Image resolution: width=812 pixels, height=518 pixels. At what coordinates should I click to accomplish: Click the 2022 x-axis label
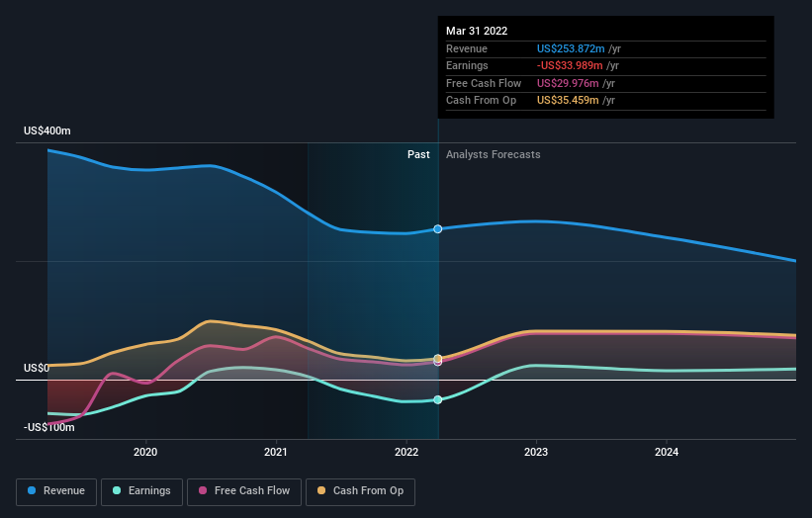pyautogui.click(x=406, y=452)
